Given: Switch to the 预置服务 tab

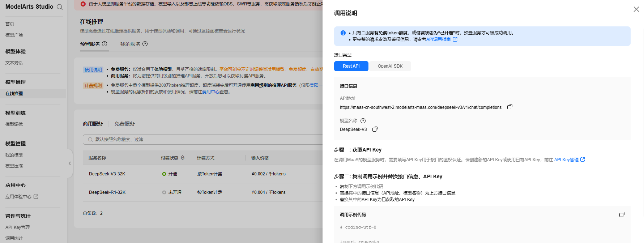Looking at the screenshot, I should coord(90,44).
